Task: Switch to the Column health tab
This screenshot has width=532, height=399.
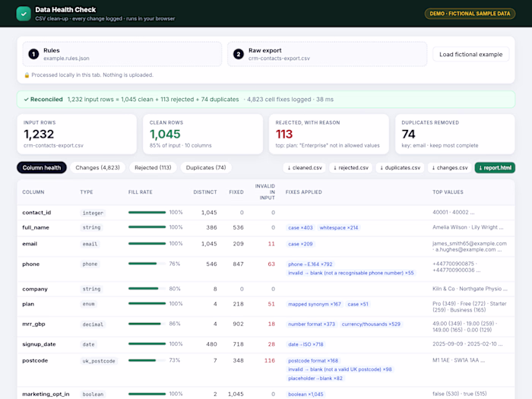Action: (x=42, y=168)
